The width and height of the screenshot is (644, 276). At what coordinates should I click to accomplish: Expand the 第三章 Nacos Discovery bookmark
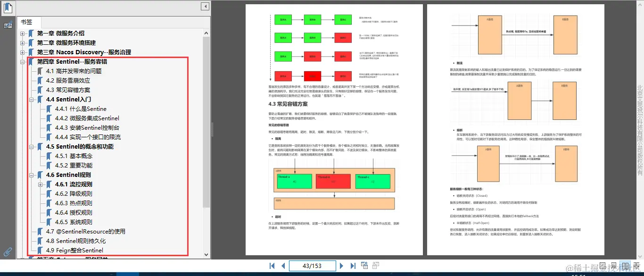coord(23,52)
